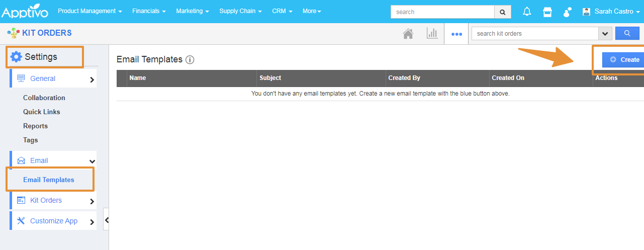Click the three dots more options icon
Viewport: 644px width, 250px height.
(456, 34)
